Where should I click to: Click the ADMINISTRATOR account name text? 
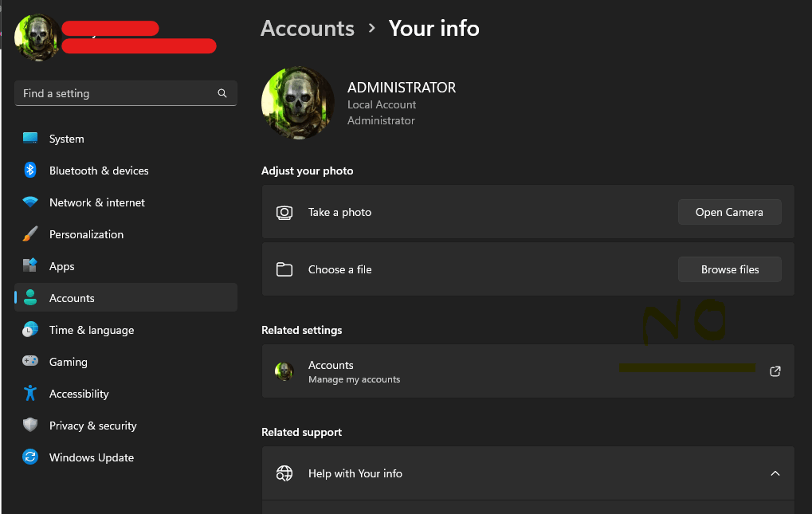coord(402,88)
